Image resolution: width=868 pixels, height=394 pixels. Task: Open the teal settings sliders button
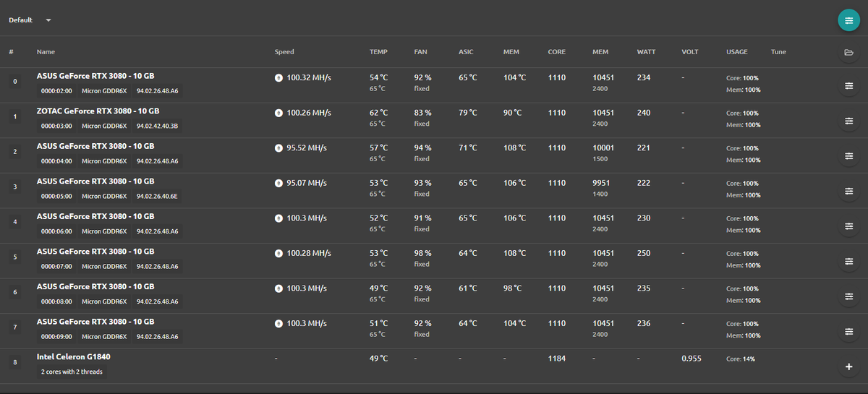[848, 20]
